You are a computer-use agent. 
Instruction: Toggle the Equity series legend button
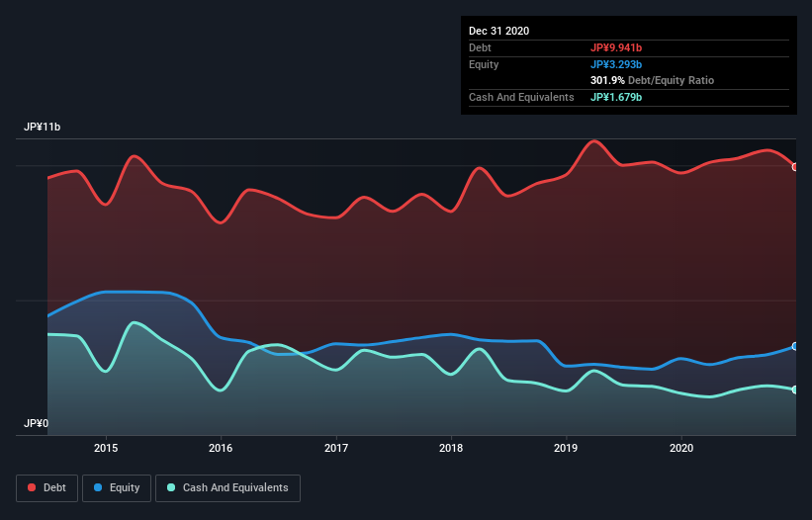point(117,488)
